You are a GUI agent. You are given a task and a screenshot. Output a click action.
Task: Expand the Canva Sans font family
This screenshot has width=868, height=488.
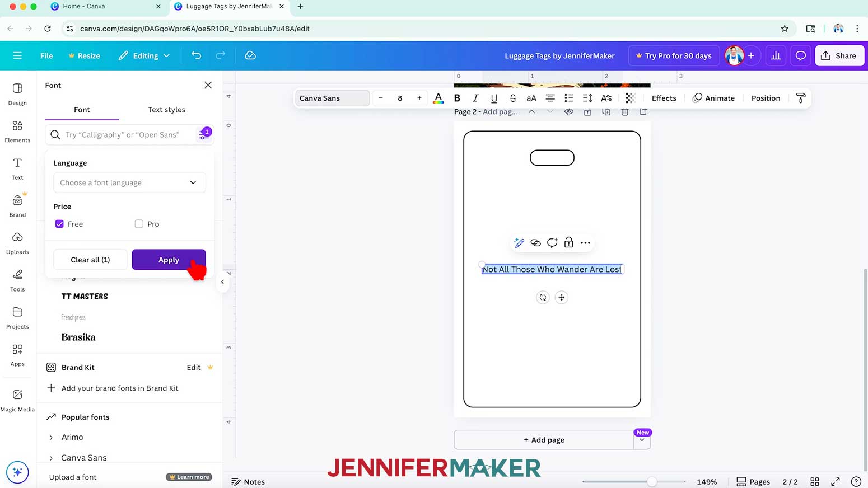51,458
